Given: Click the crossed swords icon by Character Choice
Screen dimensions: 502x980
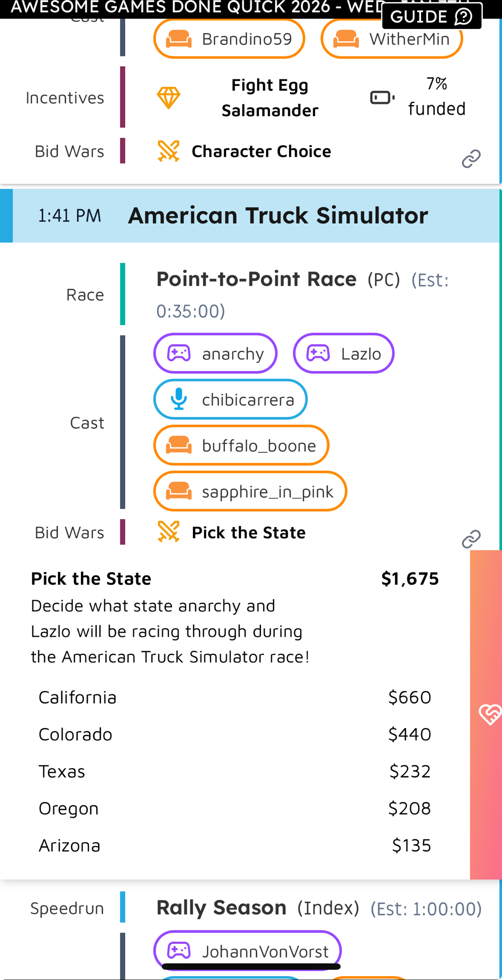Looking at the screenshot, I should click(168, 151).
